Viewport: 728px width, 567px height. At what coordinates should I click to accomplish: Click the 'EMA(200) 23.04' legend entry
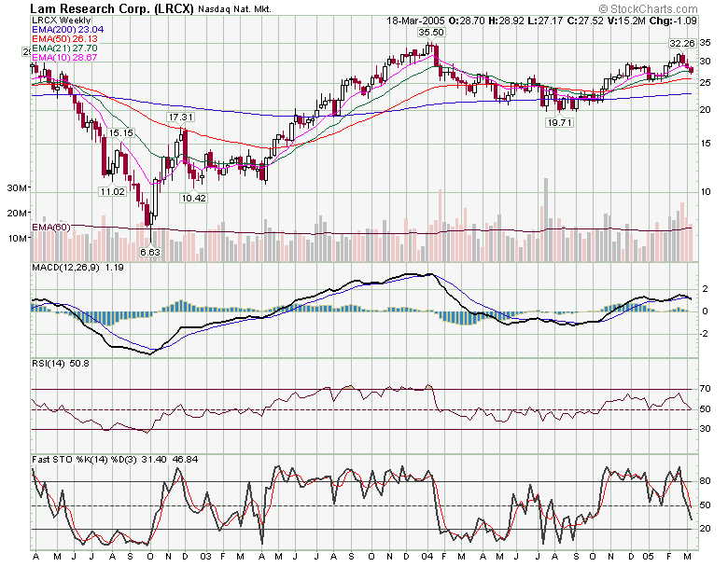pyautogui.click(x=68, y=30)
